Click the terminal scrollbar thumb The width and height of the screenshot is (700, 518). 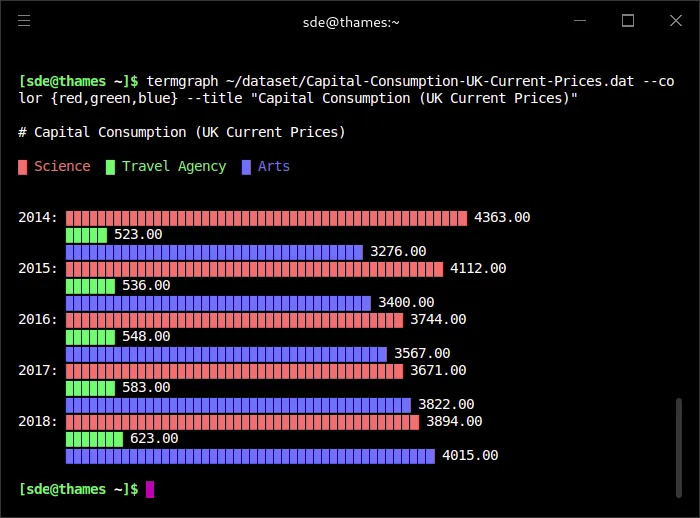[x=679, y=447]
